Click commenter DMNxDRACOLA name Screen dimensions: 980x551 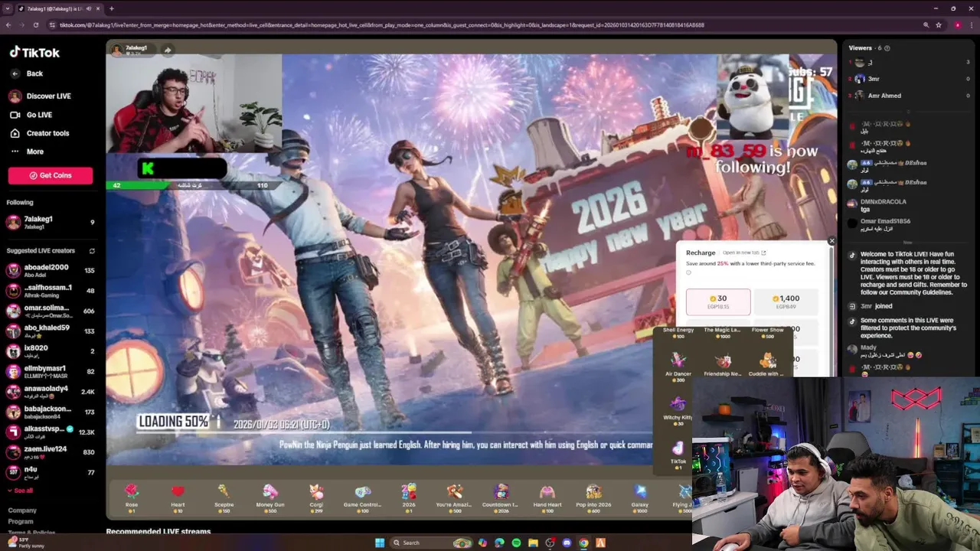point(883,202)
